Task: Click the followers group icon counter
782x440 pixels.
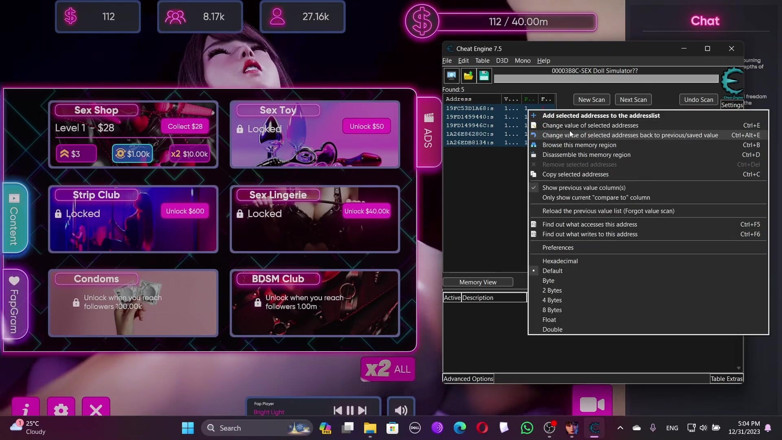Action: (x=175, y=17)
